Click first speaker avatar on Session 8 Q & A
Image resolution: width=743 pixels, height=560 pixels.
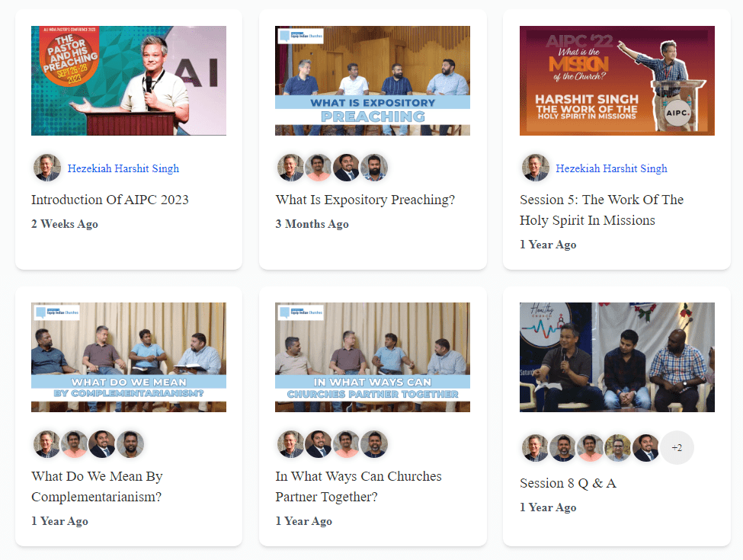535,448
